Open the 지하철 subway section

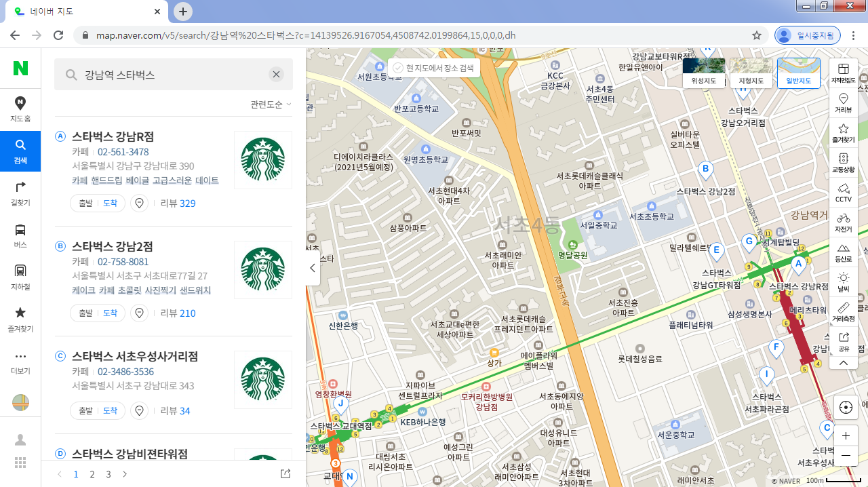pyautogui.click(x=20, y=277)
